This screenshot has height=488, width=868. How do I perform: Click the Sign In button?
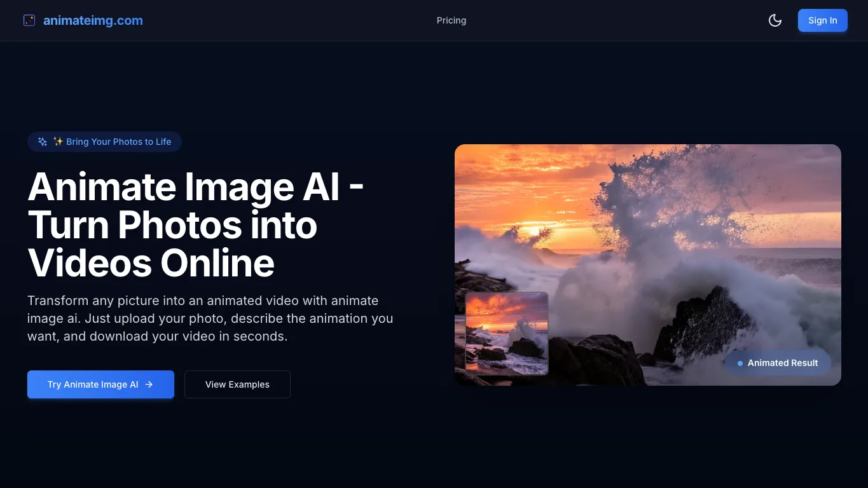tap(823, 20)
